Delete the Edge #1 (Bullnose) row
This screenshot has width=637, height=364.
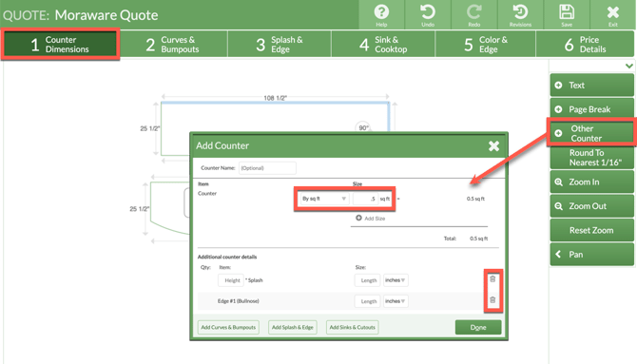point(492,300)
